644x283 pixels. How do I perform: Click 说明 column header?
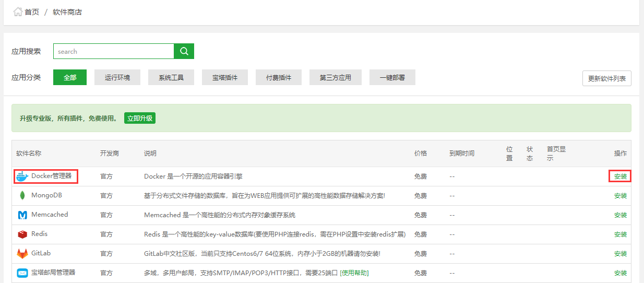tap(150, 154)
